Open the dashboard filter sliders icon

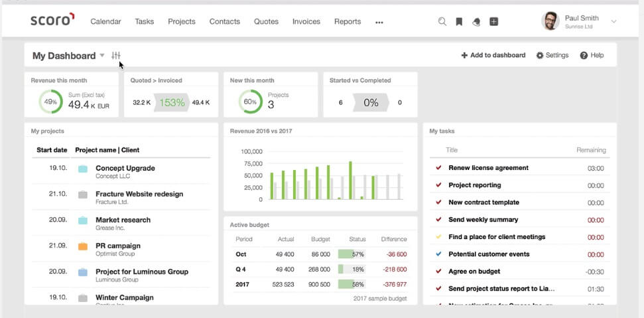tap(116, 56)
